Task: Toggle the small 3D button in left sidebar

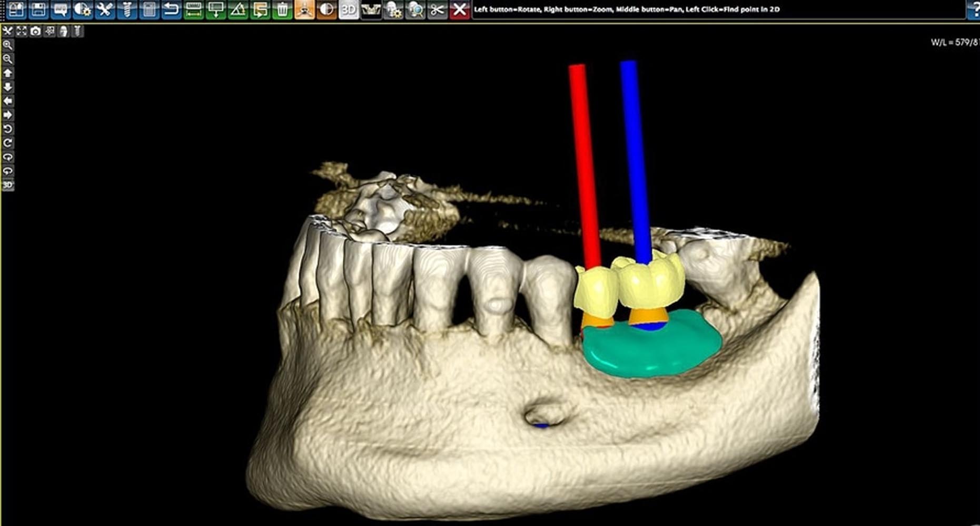Action: click(7, 185)
